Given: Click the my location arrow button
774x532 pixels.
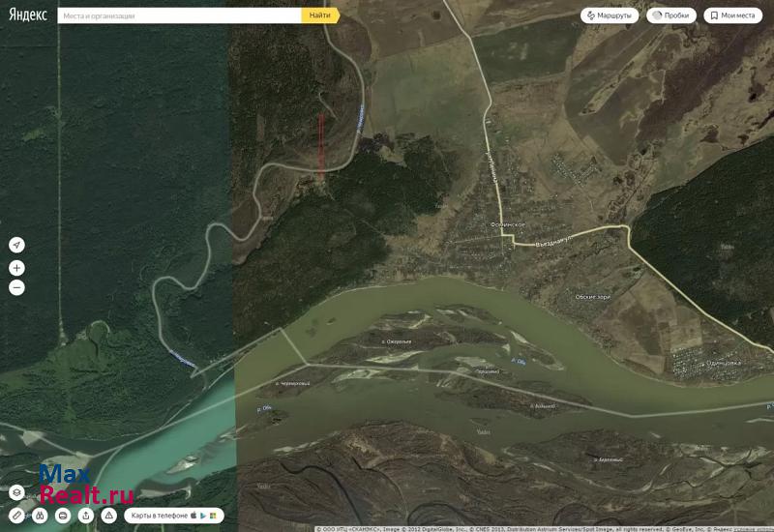Looking at the screenshot, I should [16, 245].
